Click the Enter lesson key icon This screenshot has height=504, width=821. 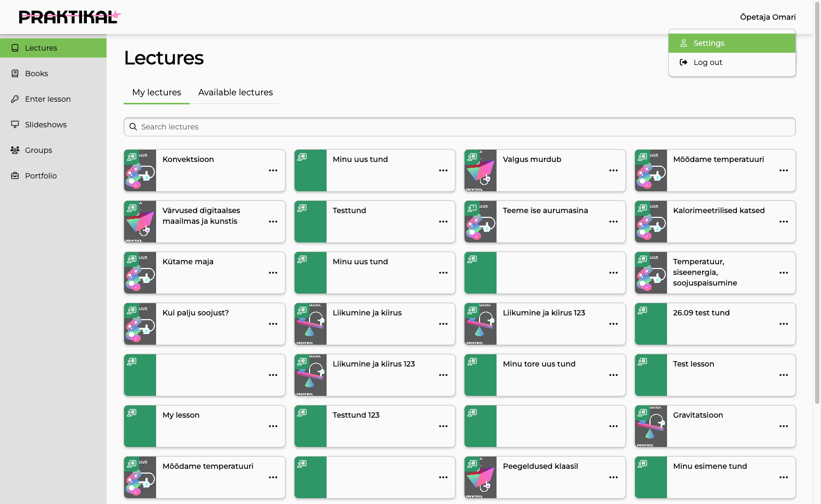point(15,99)
